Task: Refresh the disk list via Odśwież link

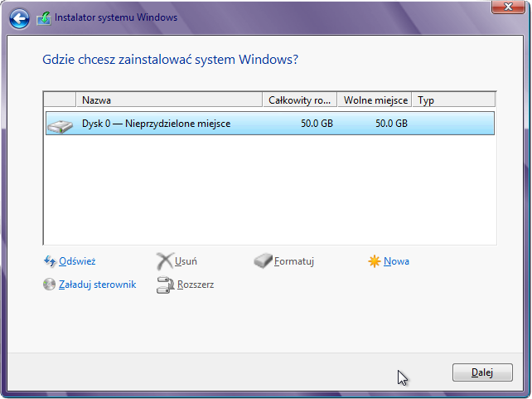Action: 77,261
